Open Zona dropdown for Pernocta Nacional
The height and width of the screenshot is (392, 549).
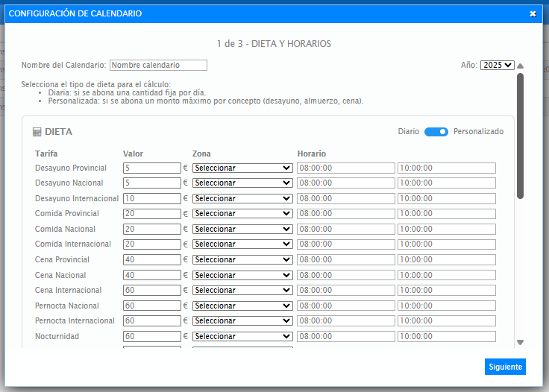(x=242, y=306)
